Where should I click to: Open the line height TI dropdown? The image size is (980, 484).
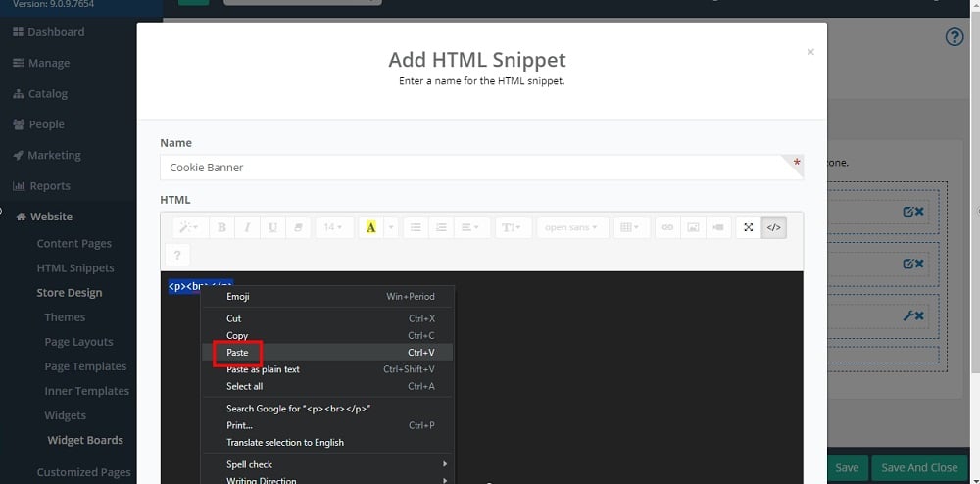coord(514,228)
